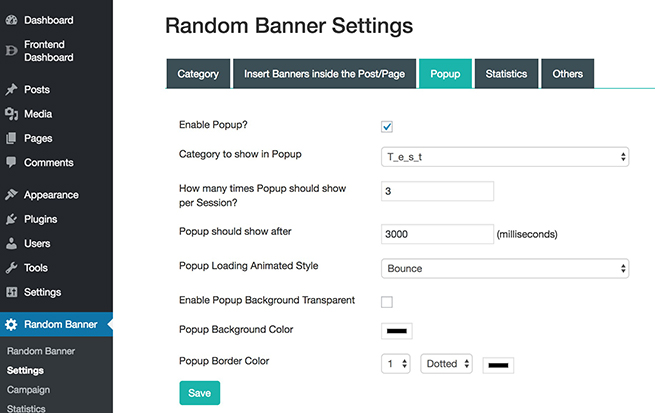Uncheck the Enable Popup checkbox
This screenshot has height=413, width=655.
pyautogui.click(x=387, y=127)
